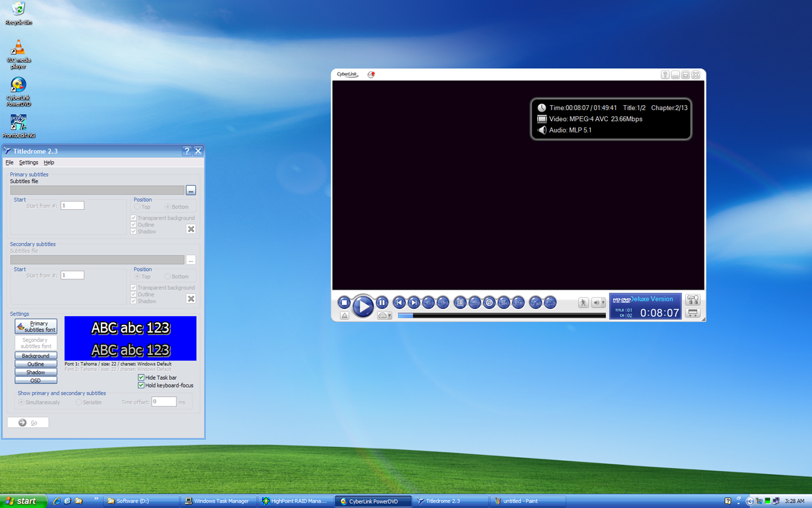812x508 pixels.
Task: Click the PowerDVD seek progress bar
Action: pos(501,316)
